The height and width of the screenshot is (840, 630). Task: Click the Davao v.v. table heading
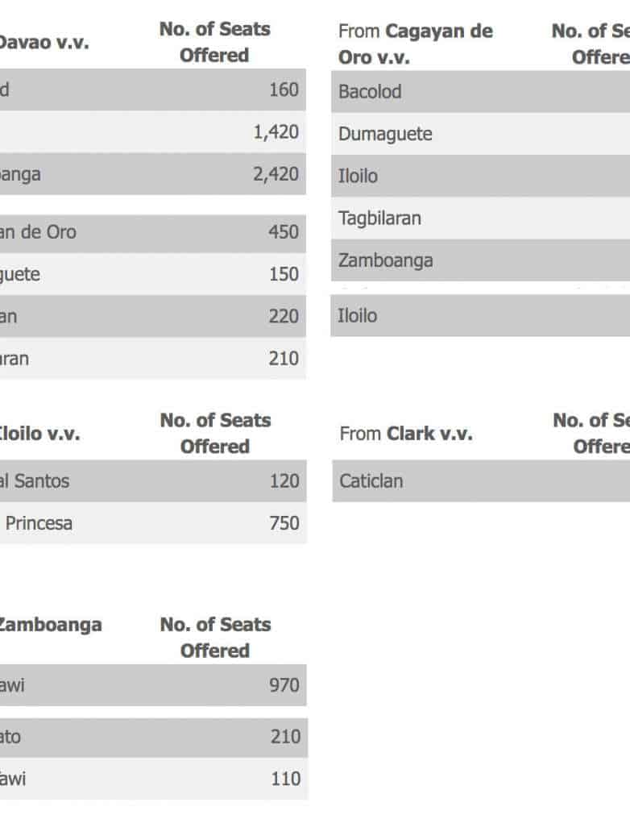coord(43,42)
